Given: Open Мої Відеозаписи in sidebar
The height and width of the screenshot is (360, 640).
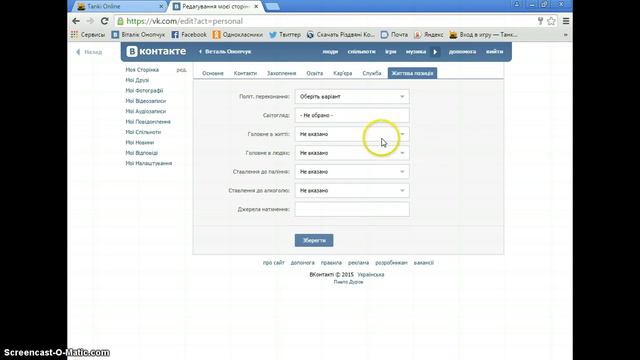Looking at the screenshot, I should click(x=146, y=101).
